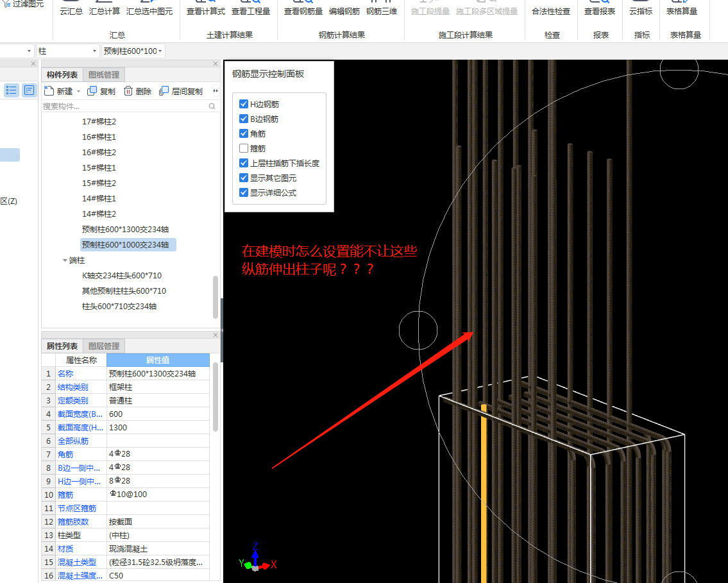Uncheck H边钢筋 checkbox
728x583 pixels.
coord(244,104)
